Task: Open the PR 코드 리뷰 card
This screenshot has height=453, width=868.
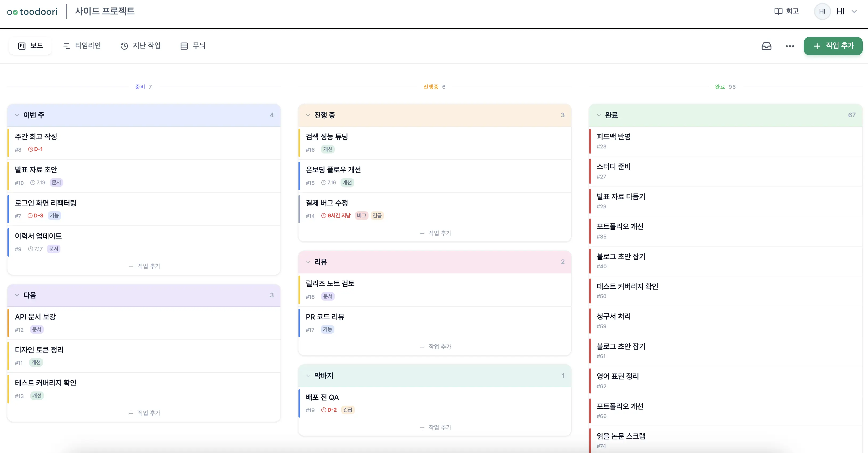Action: pos(435,323)
